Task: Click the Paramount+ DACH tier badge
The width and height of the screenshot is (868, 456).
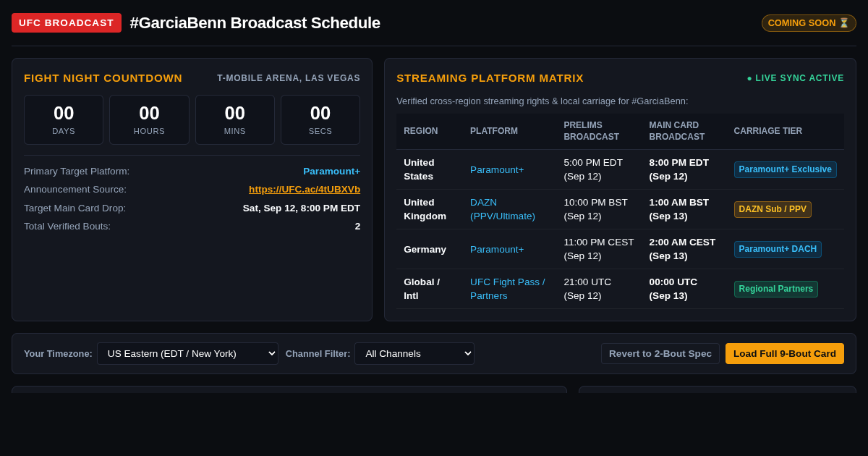Action: click(x=778, y=249)
